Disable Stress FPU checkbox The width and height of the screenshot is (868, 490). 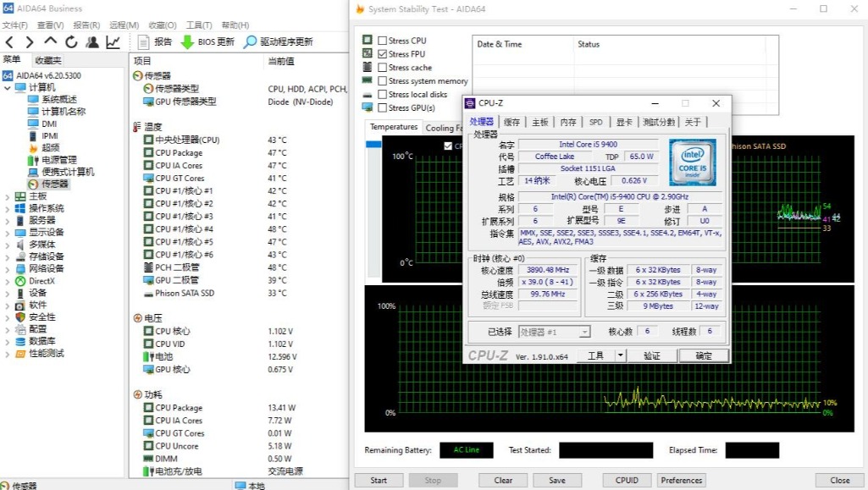[x=382, y=54]
